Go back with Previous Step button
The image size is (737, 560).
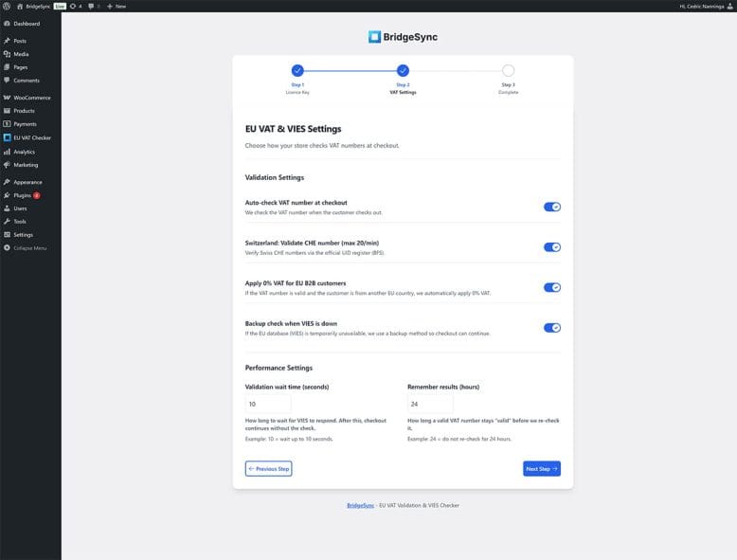pos(268,469)
